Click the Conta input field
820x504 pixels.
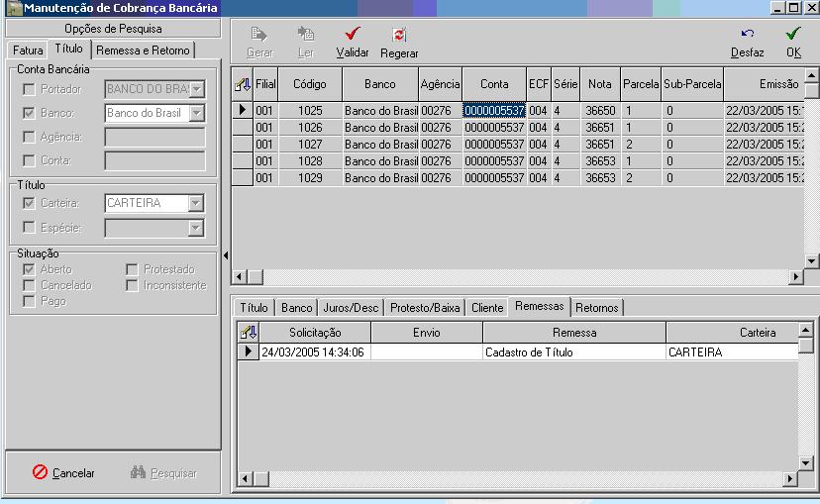point(154,160)
